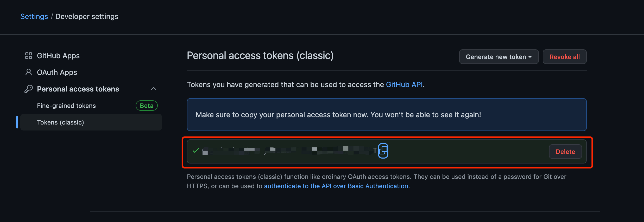Click the Revoke all button
Screen dimensions: 644x222
565,57
